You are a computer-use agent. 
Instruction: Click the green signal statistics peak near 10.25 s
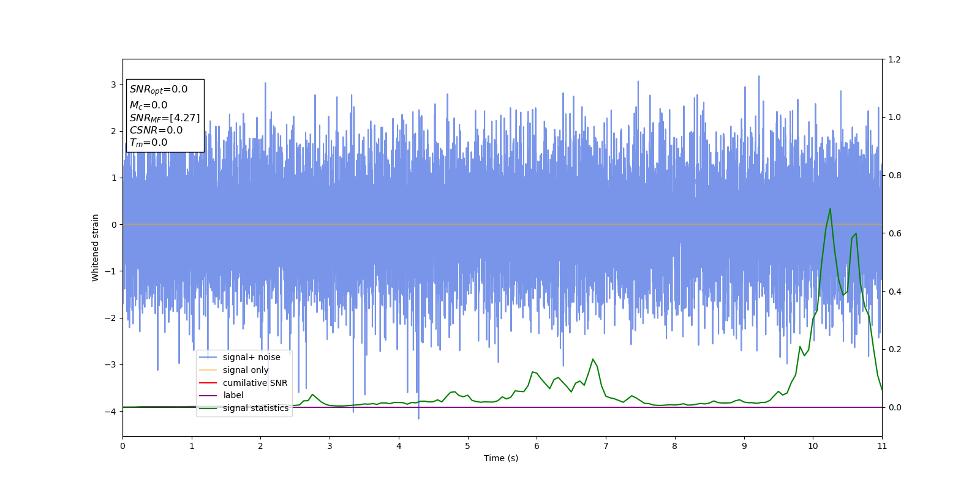tap(830, 209)
